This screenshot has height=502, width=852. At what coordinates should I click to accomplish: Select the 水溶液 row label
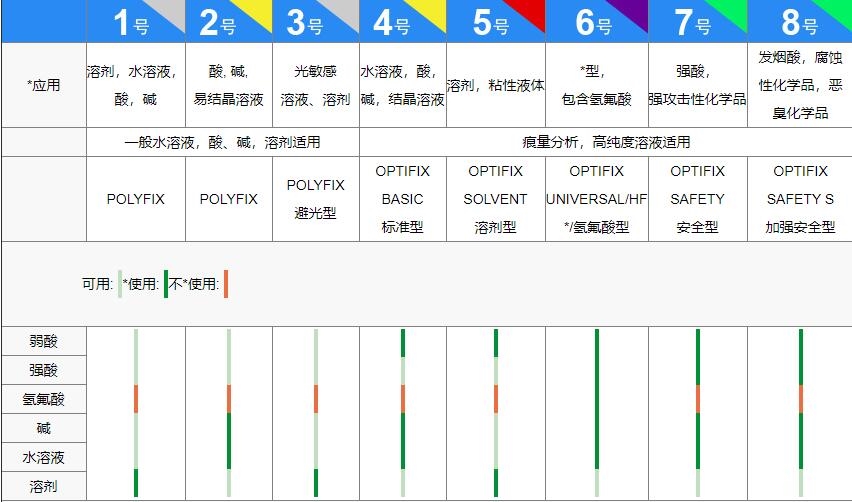43,457
